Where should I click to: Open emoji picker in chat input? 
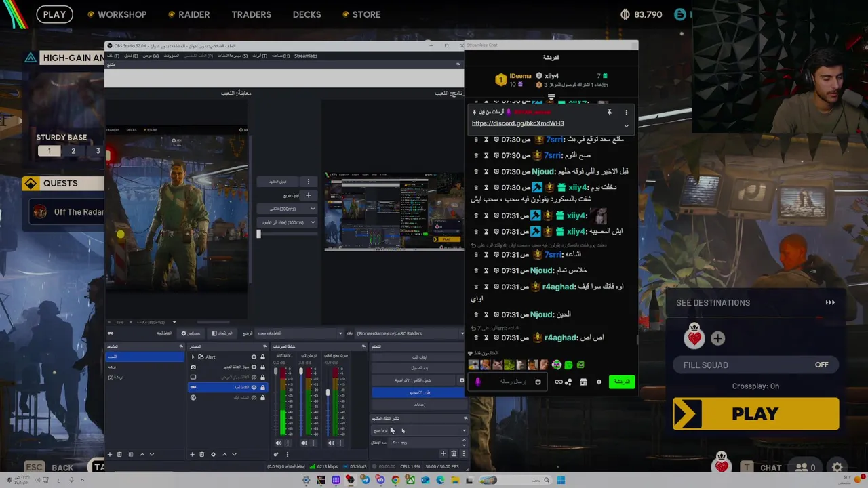pyautogui.click(x=538, y=382)
